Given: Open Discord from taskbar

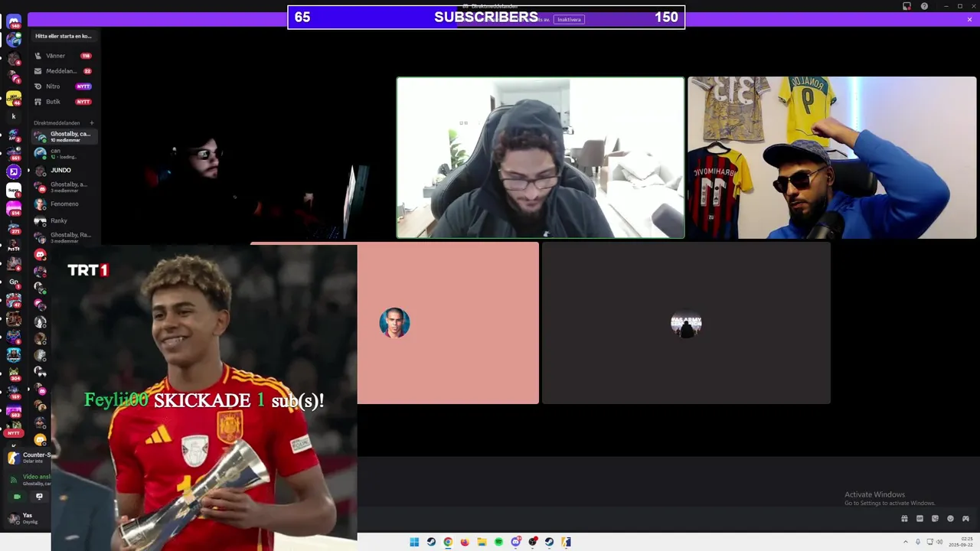Looking at the screenshot, I should coord(515,542).
